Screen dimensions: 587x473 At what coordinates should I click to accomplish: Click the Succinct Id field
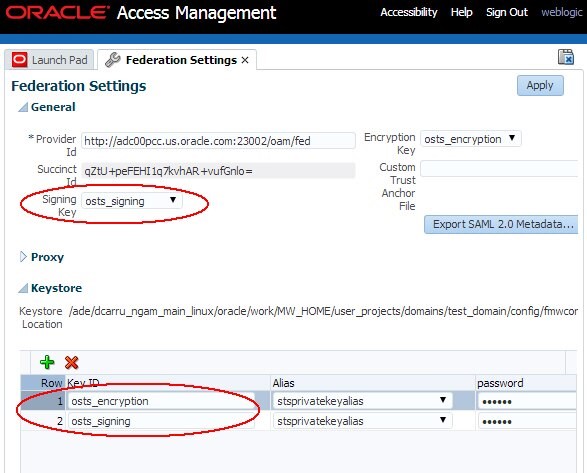coord(218,171)
